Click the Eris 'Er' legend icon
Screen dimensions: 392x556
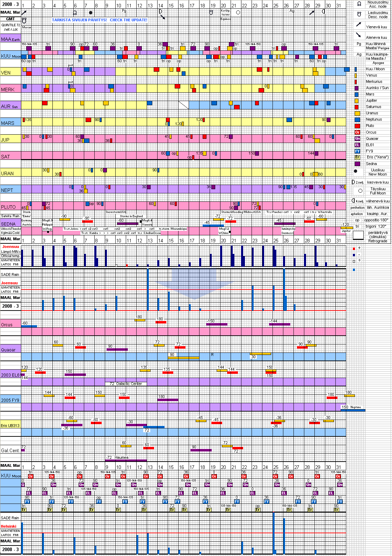pos(357,157)
